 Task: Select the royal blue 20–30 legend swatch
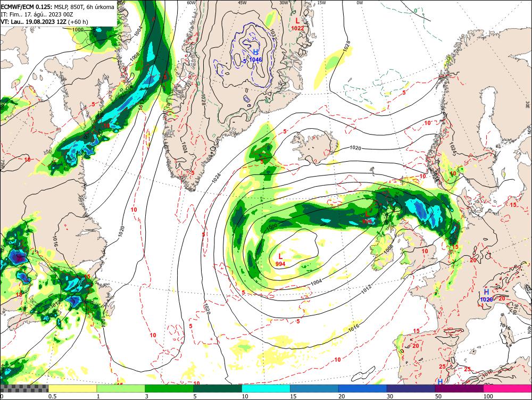pos(362,388)
